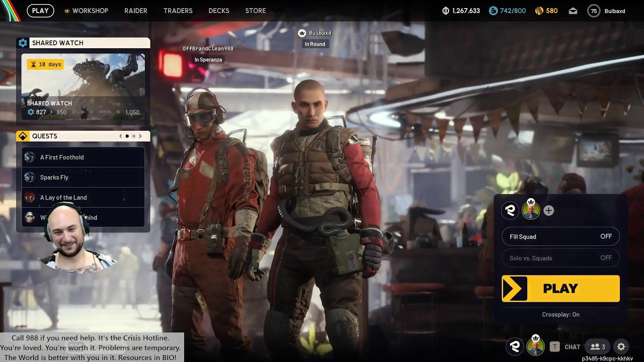Open the CHAT panel
Image resolution: width=644 pixels, height=362 pixels.
point(573,347)
